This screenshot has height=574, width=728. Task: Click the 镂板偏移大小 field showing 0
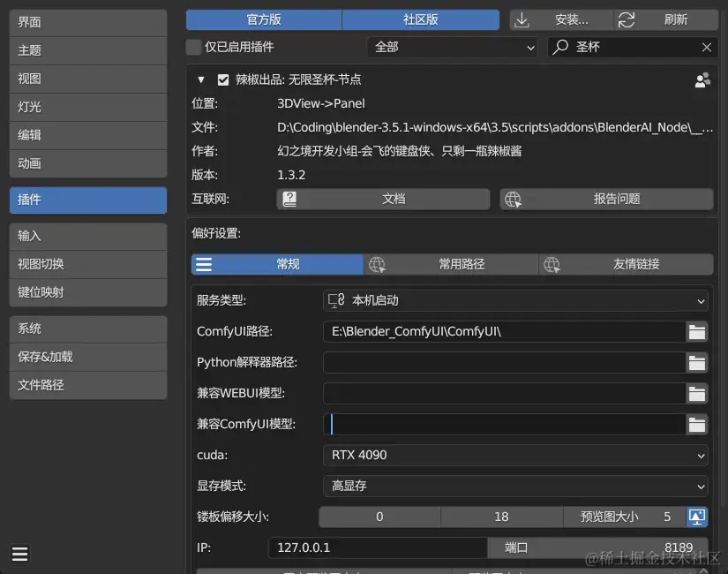tap(379, 517)
